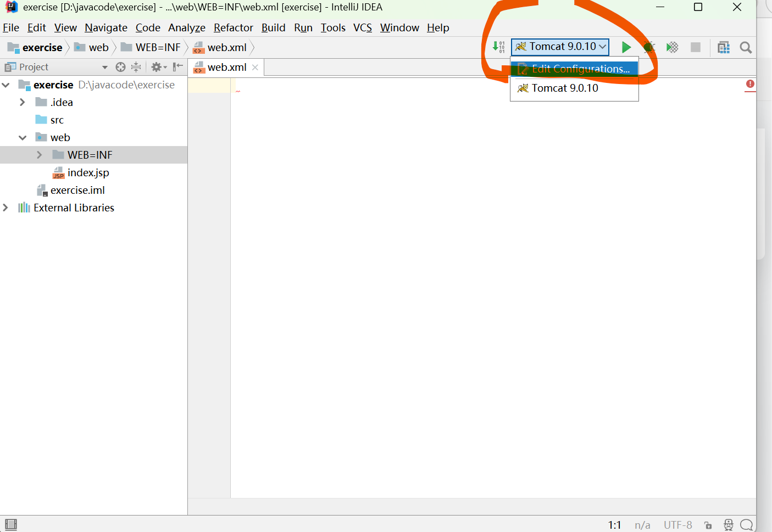Open the Hector inspector icon
Image resolution: width=772 pixels, height=532 pixels.
pos(728,525)
